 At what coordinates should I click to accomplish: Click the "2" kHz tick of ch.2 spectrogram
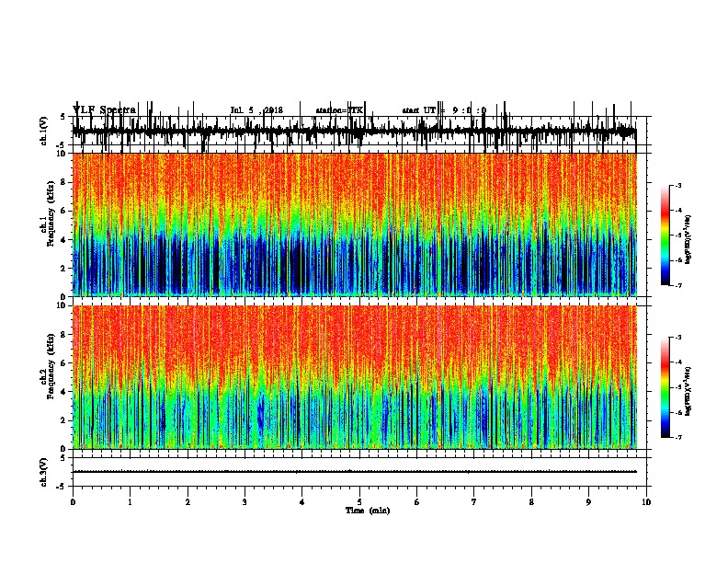tap(63, 420)
